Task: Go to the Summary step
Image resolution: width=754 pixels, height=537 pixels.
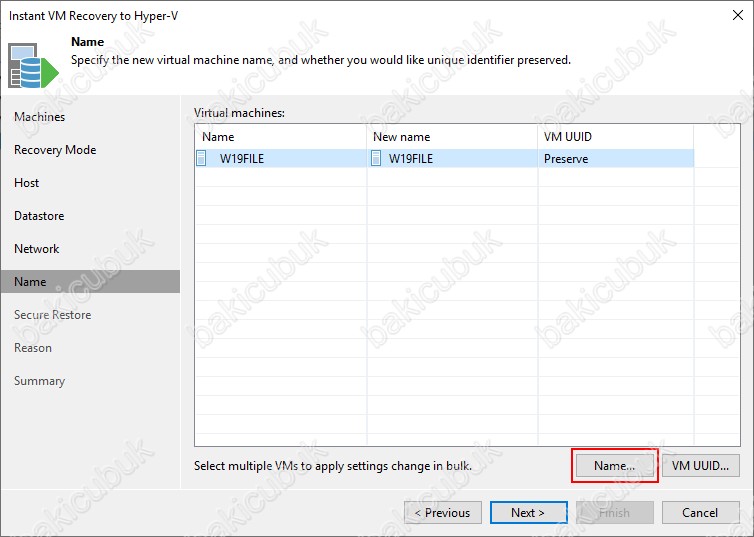Action: point(39,381)
